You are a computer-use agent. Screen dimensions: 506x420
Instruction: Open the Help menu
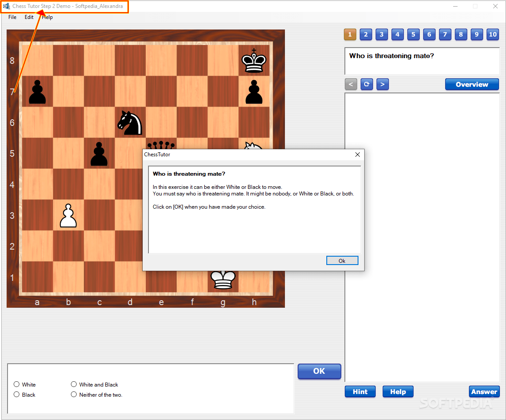47,17
